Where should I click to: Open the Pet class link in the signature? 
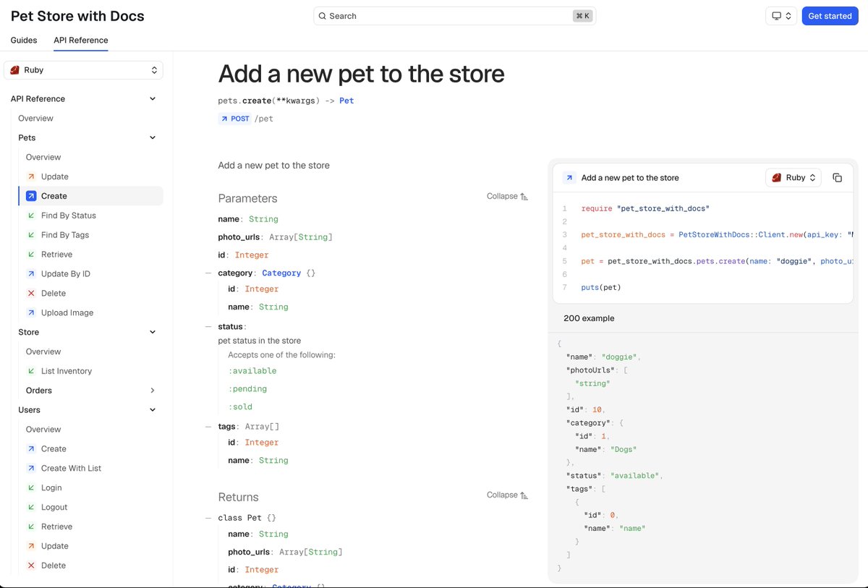[x=346, y=101]
